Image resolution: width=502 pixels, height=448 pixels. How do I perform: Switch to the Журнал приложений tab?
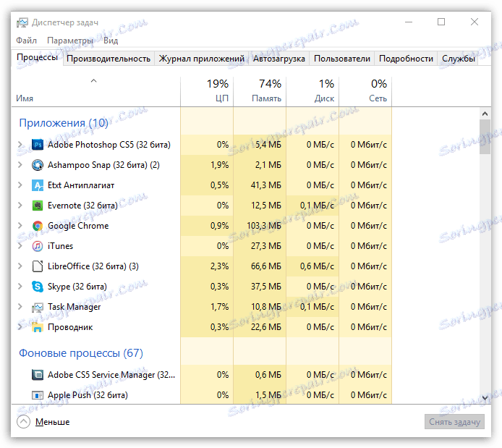tap(201, 59)
